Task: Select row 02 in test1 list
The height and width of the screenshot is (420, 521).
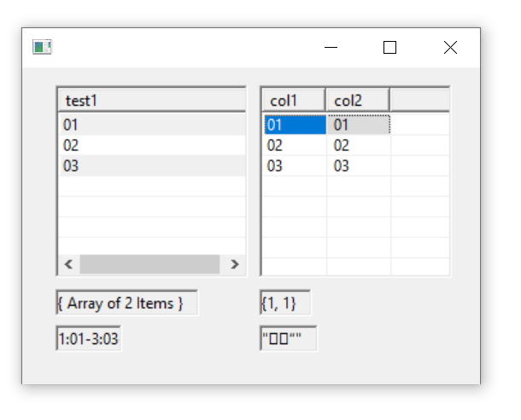Action: [x=150, y=145]
